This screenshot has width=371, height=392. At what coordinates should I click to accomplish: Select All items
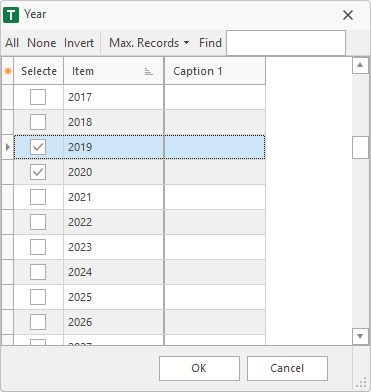(x=12, y=43)
